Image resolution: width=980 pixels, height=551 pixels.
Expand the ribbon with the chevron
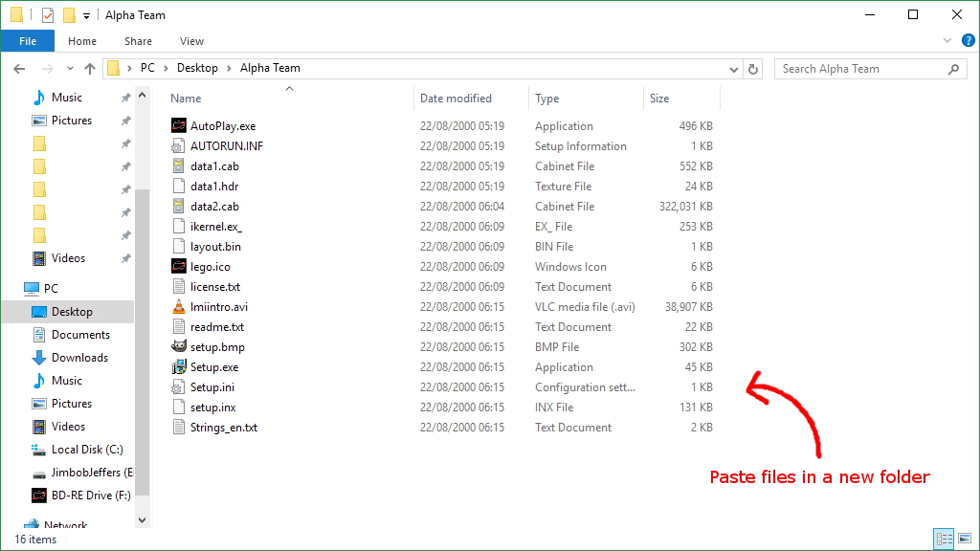(x=947, y=40)
